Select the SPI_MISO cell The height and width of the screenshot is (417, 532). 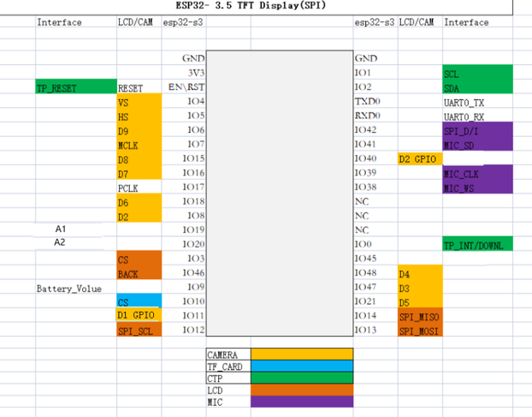click(419, 316)
